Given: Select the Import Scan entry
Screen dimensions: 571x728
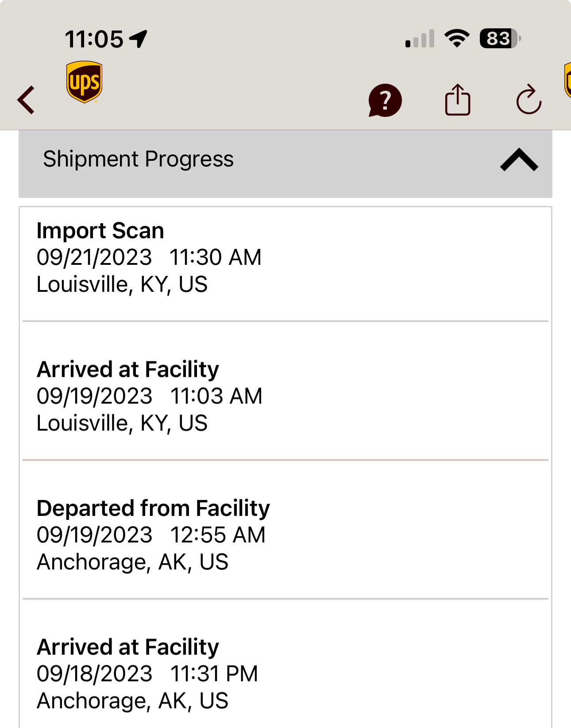Looking at the screenshot, I should tap(285, 264).
